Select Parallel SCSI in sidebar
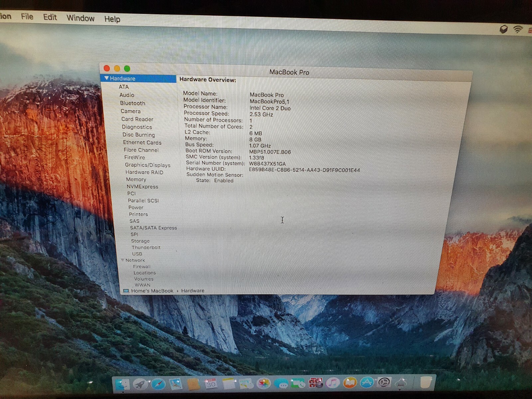532x399 pixels. click(x=143, y=200)
